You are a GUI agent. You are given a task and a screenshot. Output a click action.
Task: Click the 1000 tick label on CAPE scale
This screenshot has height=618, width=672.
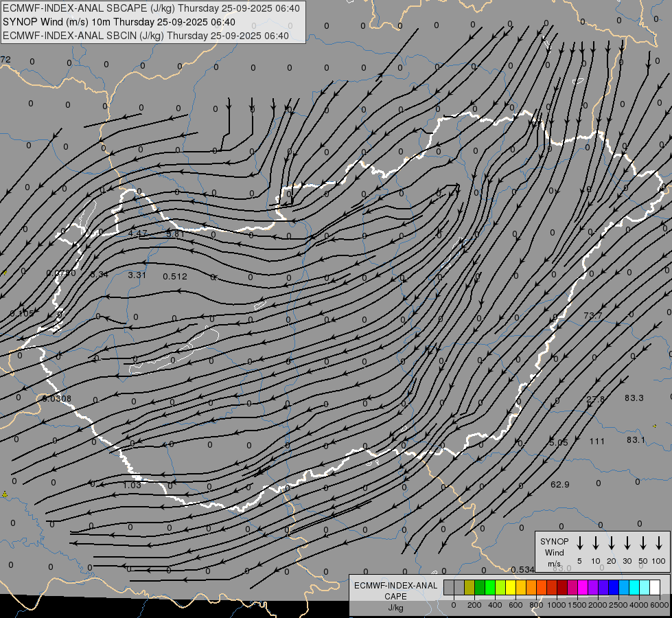pyautogui.click(x=556, y=605)
